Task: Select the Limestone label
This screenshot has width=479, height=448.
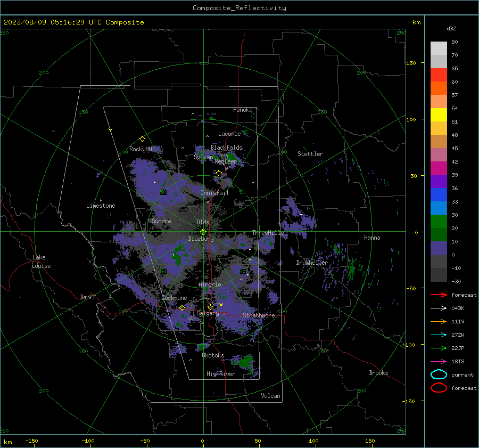Action: tap(101, 206)
